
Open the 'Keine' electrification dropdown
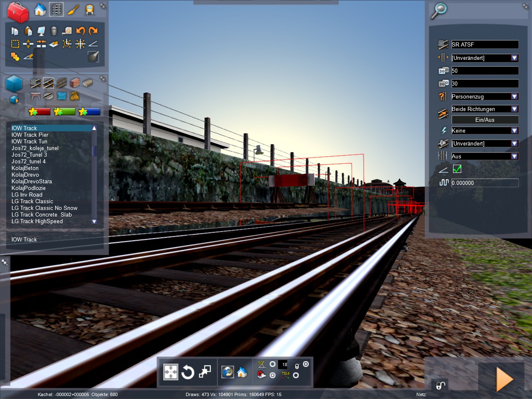[x=485, y=131]
